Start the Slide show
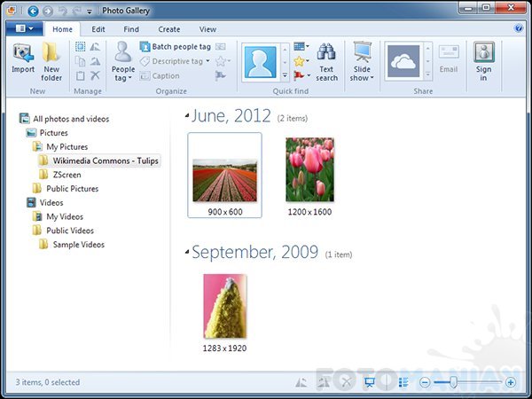Image resolution: width=532 pixels, height=399 pixels. tap(362, 62)
